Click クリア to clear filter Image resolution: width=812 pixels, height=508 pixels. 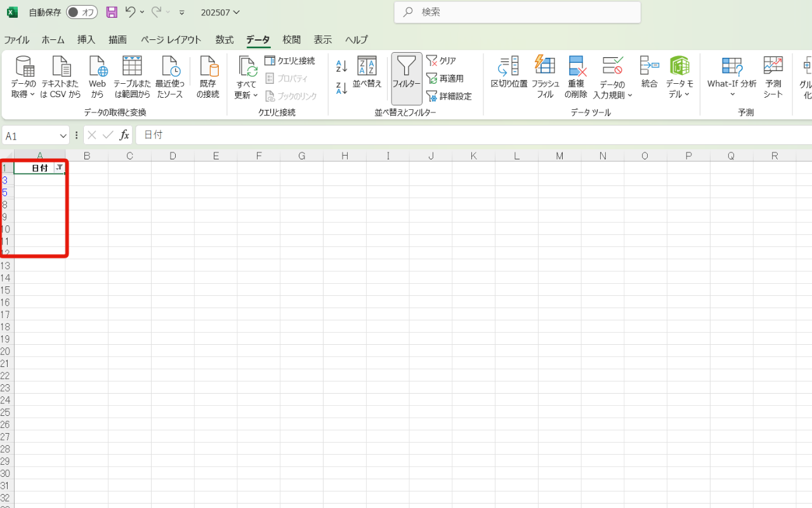[x=442, y=61]
